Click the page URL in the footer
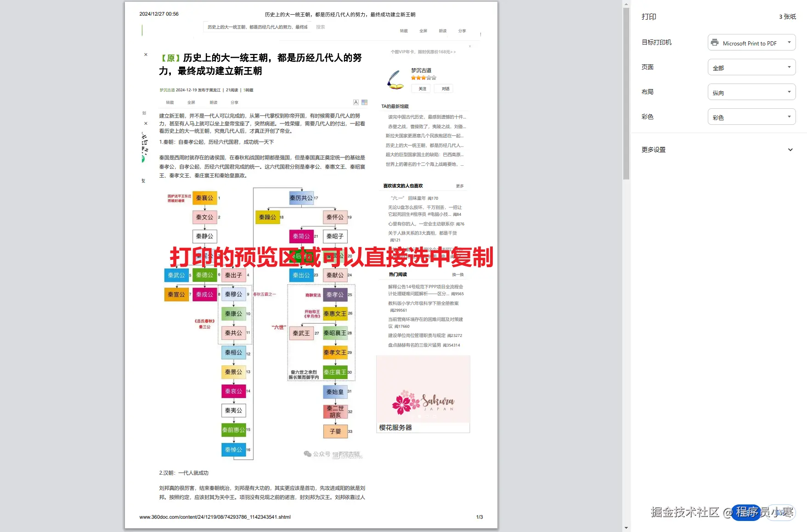807x532 pixels. 215,517
